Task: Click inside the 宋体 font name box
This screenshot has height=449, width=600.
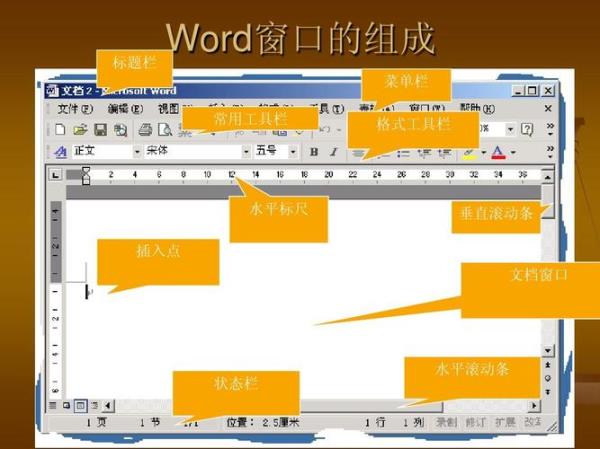Action: point(193,152)
